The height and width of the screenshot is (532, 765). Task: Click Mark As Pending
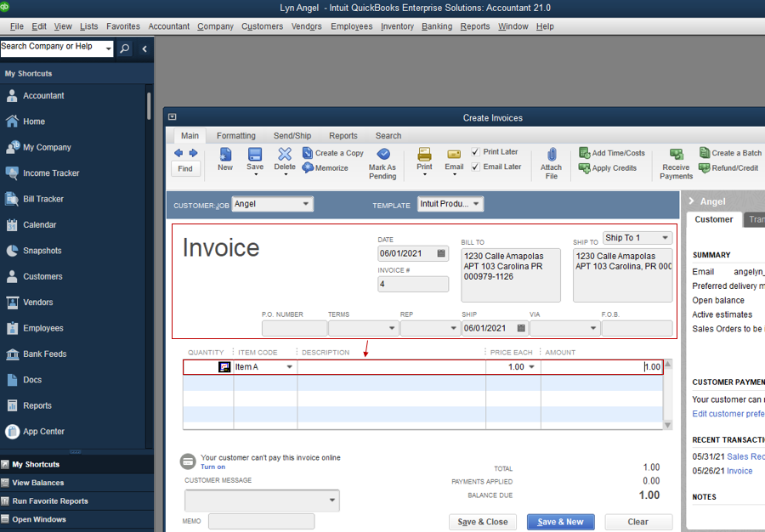click(x=382, y=164)
